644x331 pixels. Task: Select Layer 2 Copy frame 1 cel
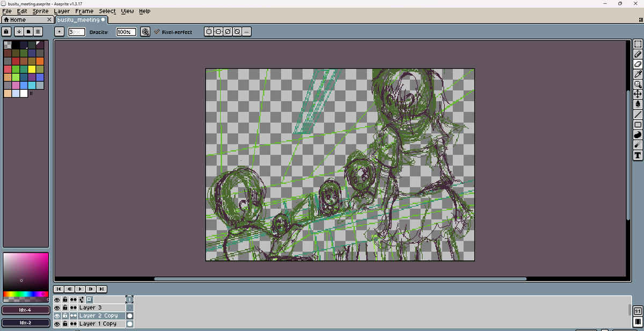[129, 316]
